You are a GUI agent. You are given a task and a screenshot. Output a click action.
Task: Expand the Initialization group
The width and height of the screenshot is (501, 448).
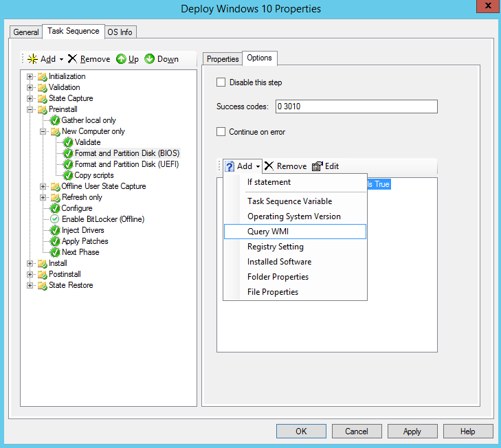point(30,77)
